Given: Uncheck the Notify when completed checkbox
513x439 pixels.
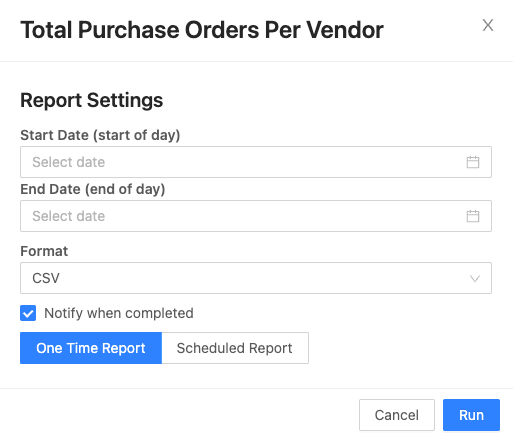Looking at the screenshot, I should 28,313.
